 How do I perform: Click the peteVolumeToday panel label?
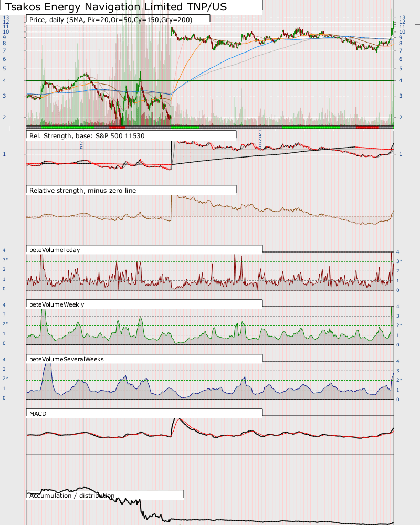coord(55,250)
